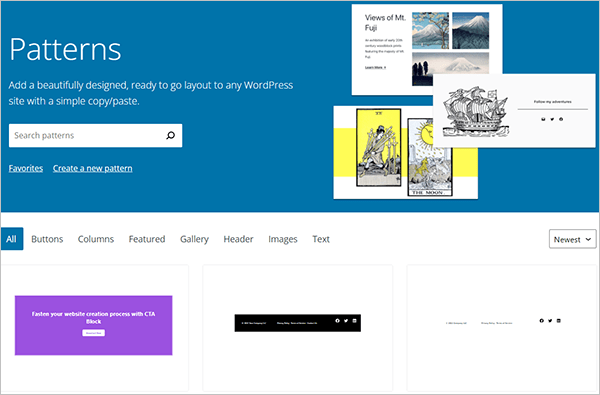
Task: Click the Facebook icon in black footer pattern
Action: point(338,321)
